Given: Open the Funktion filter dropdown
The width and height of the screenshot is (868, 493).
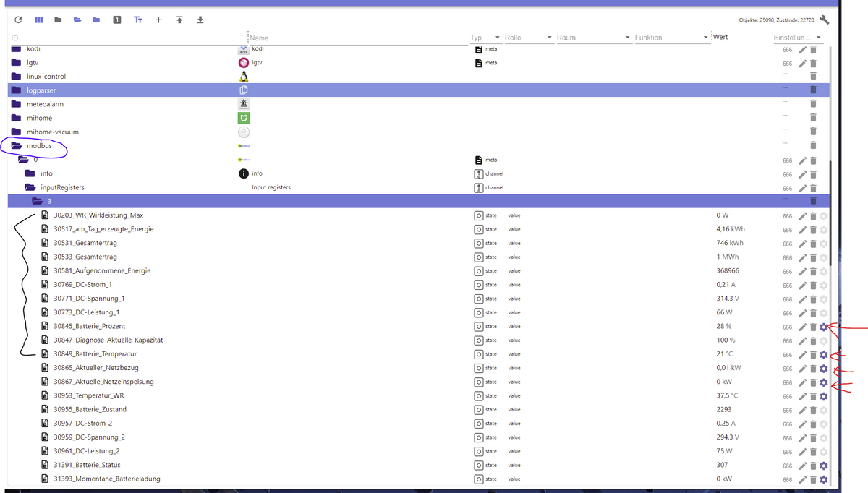Looking at the screenshot, I should (x=671, y=38).
